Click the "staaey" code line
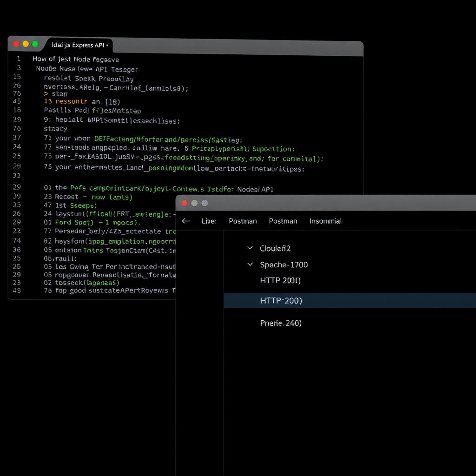Viewport: 476px width, 476px height. [55, 129]
